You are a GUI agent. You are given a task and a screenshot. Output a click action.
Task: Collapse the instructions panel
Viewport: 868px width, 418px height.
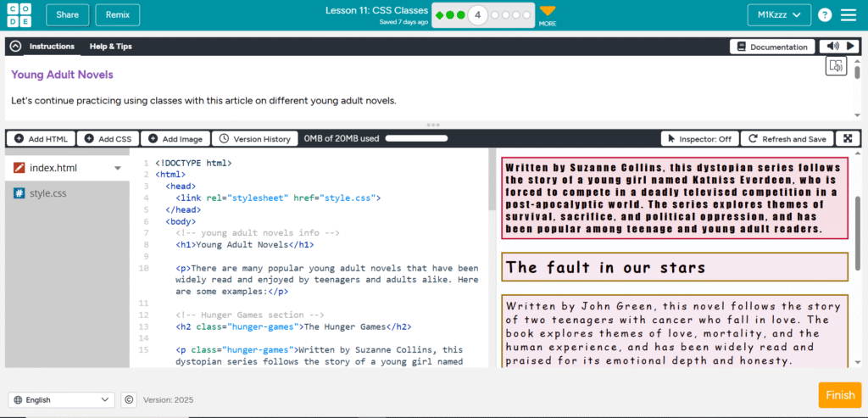coord(15,47)
